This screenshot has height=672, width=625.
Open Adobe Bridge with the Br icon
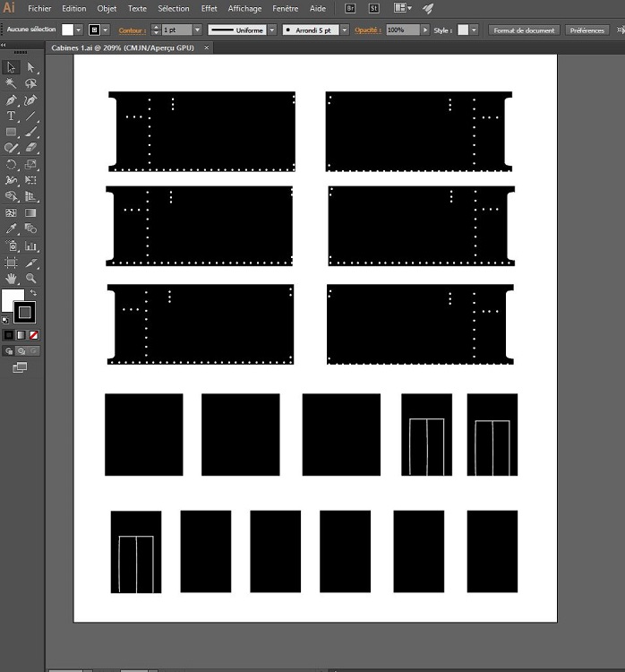(x=351, y=8)
